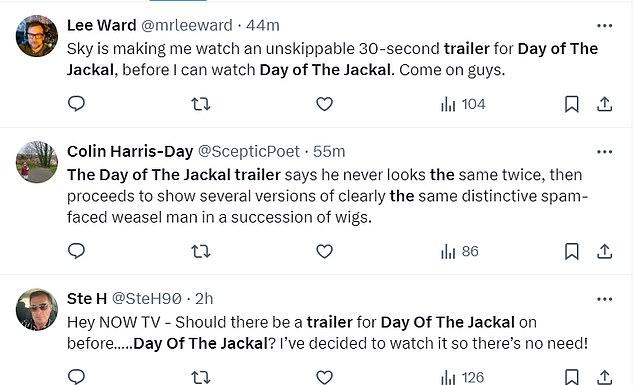Reply to Lee Ward's tweet
Screen dimensions: 634x385
[76, 104]
